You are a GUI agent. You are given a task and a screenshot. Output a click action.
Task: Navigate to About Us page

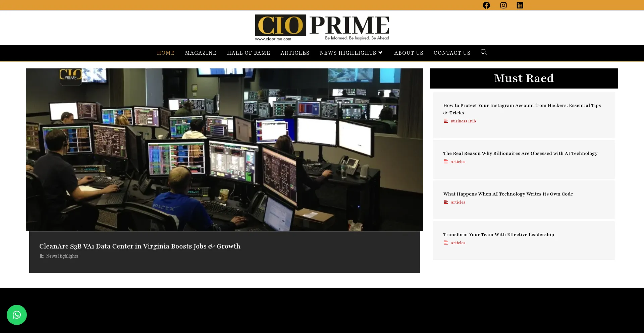(409, 53)
